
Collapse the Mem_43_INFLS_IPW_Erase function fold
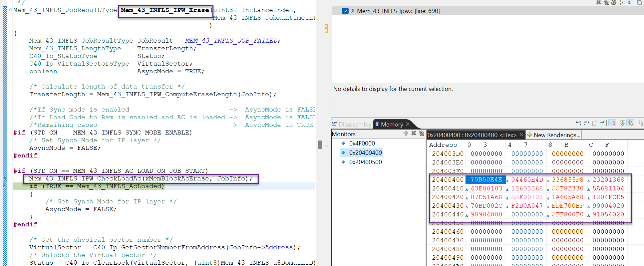[11, 10]
